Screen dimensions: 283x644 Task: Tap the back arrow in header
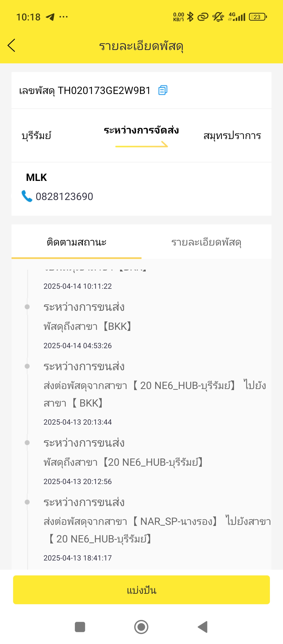[x=12, y=46]
